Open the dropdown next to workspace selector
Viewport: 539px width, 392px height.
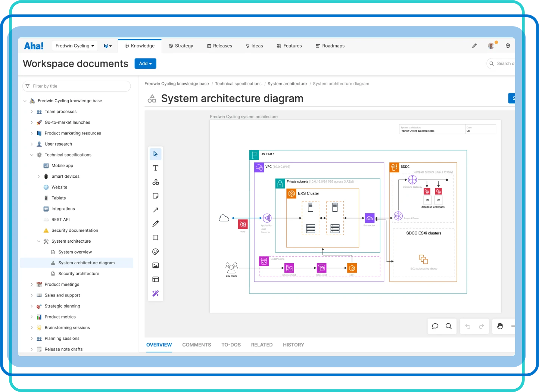coord(108,46)
